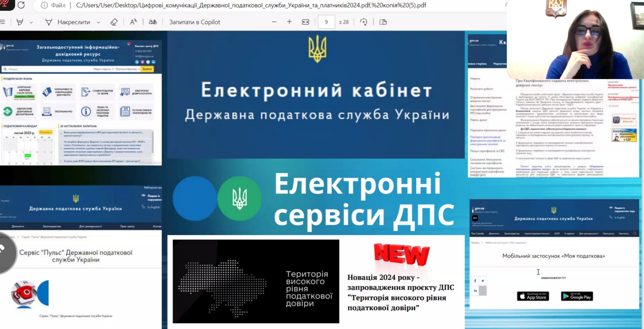Image resolution: width=644 pixels, height=329 pixels.
Task: Click the address bar file path
Action: coord(251,5)
